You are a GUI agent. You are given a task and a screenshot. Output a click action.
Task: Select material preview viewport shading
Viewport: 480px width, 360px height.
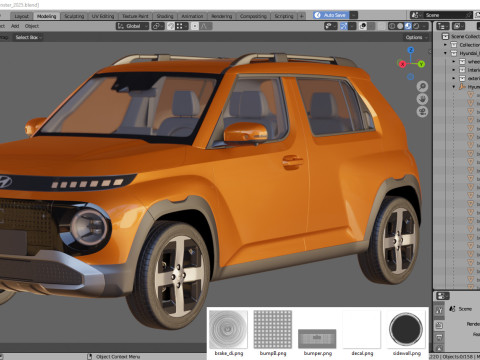click(408, 26)
